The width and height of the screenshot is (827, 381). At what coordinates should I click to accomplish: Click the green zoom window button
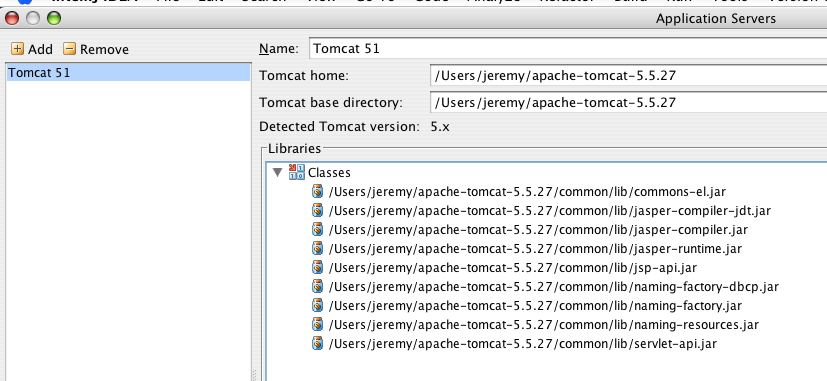click(54, 18)
